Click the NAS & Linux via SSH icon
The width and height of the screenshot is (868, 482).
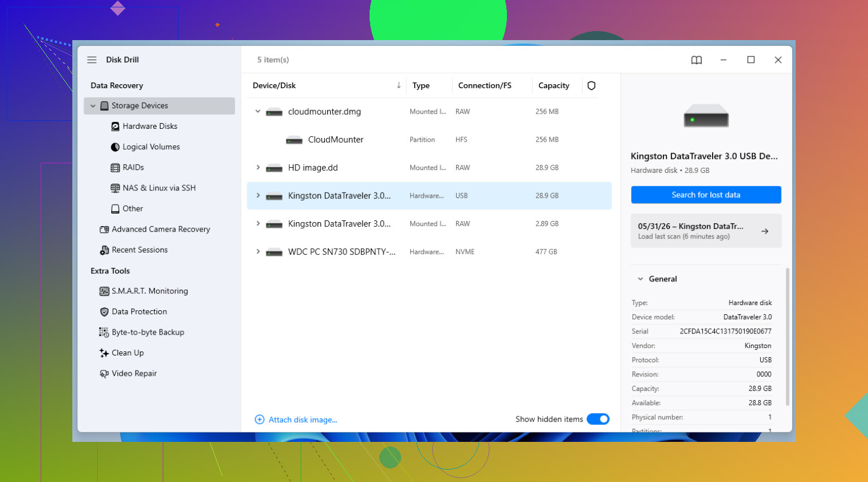click(x=115, y=188)
